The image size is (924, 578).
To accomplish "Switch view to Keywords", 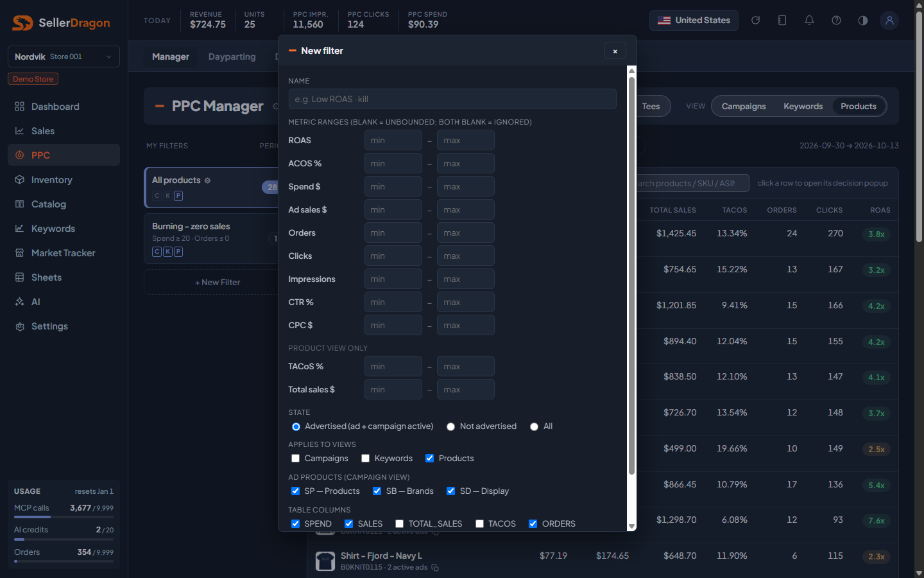I will (803, 107).
